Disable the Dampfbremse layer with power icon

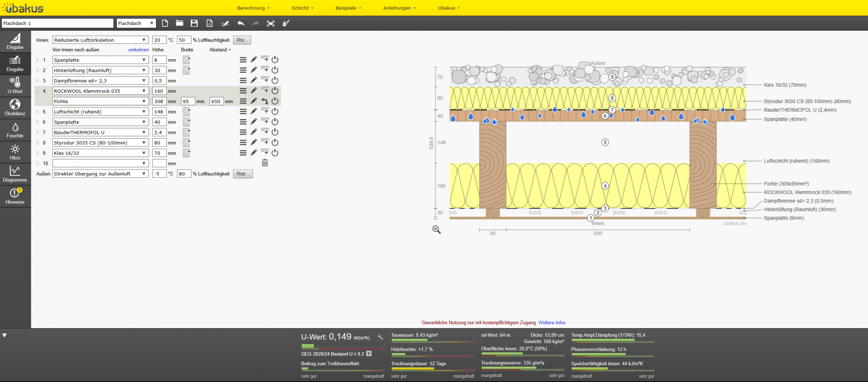(x=275, y=80)
